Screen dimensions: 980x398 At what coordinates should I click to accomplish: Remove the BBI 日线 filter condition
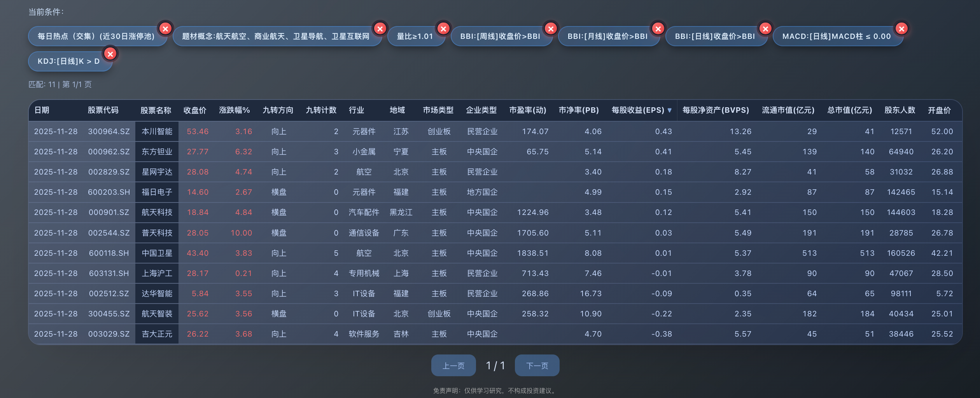pos(765,28)
